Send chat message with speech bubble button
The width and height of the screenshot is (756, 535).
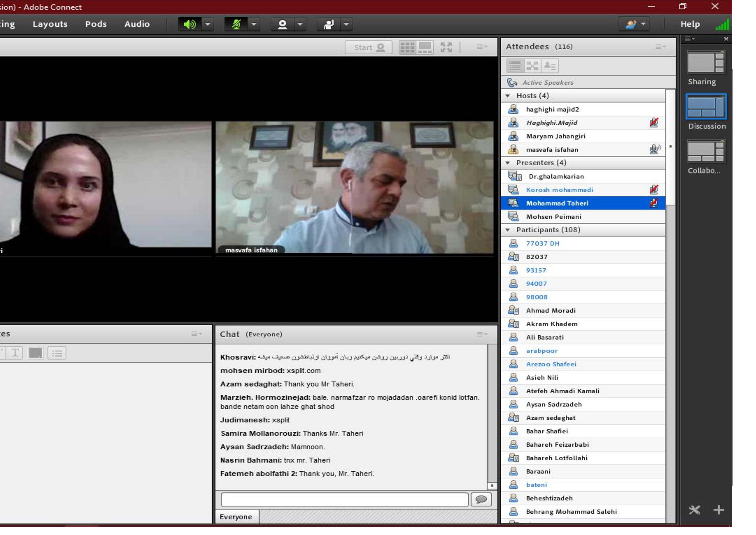point(481,499)
